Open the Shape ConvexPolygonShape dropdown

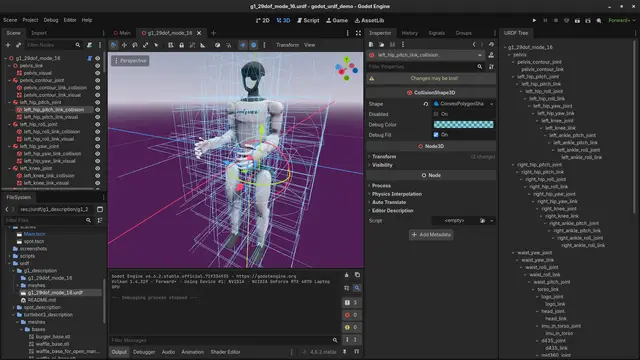click(x=463, y=104)
